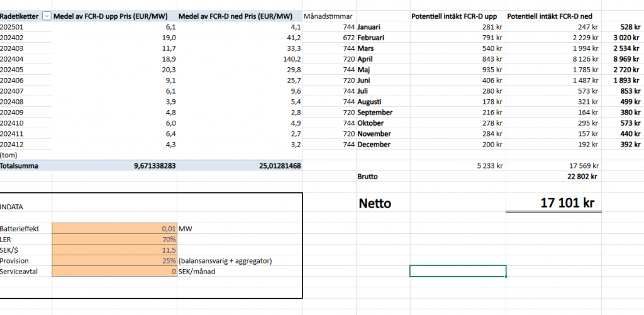Select the SEK/$ input cell 11,5
644x315 pixels.
tap(115, 250)
